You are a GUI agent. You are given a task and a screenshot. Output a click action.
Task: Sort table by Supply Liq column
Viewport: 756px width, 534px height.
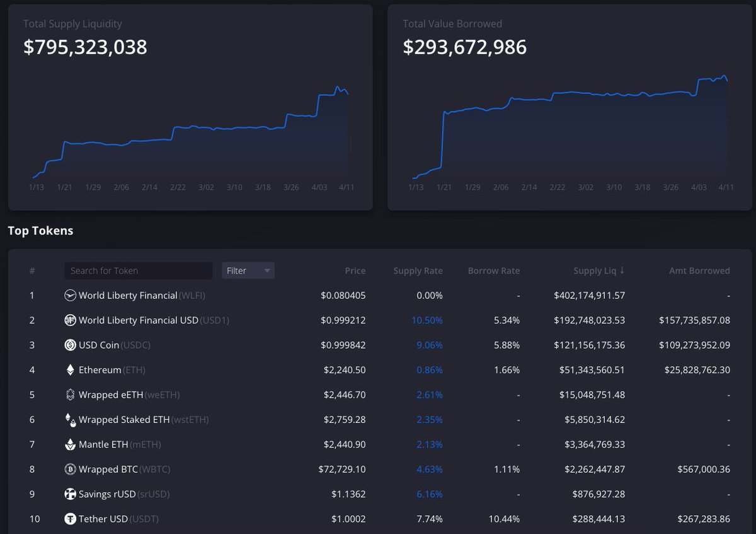point(594,270)
